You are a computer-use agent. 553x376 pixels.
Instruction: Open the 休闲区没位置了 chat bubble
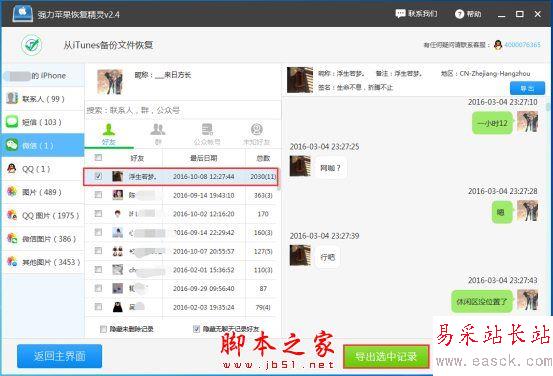[x=482, y=302]
